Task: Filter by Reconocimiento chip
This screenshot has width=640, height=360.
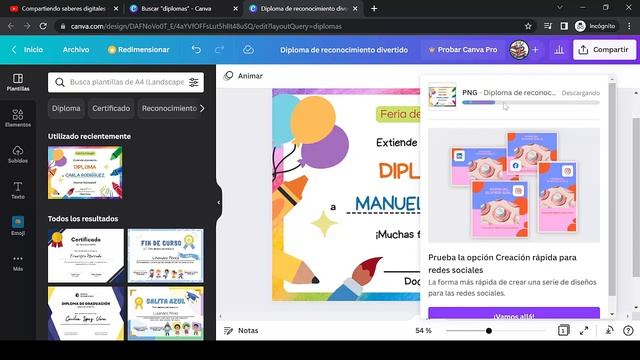Action: (169, 109)
